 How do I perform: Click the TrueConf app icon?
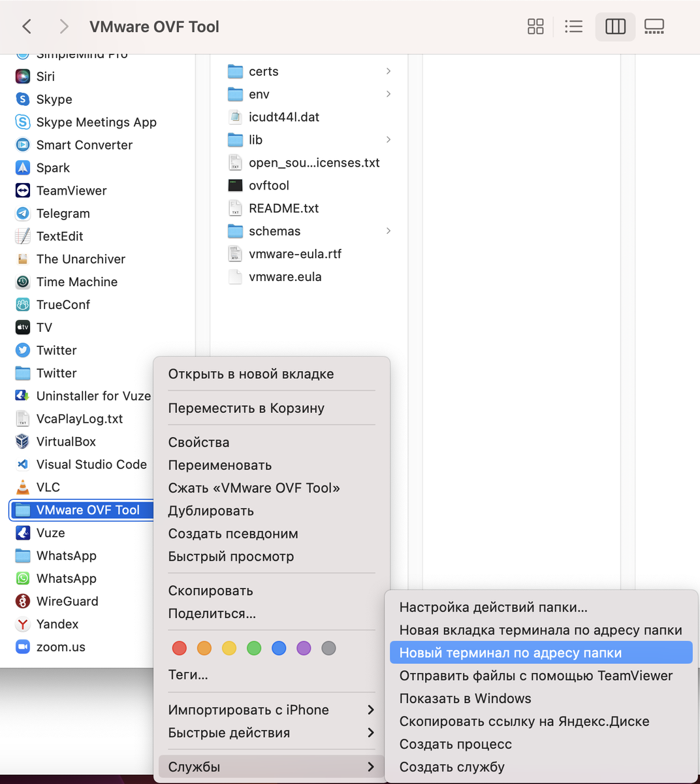(x=23, y=304)
